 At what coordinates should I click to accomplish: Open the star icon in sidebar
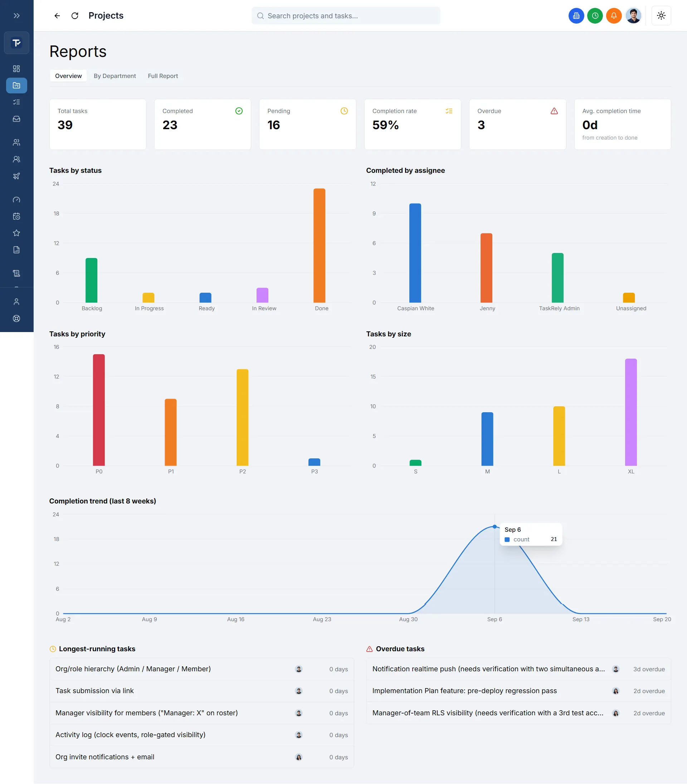(16, 233)
